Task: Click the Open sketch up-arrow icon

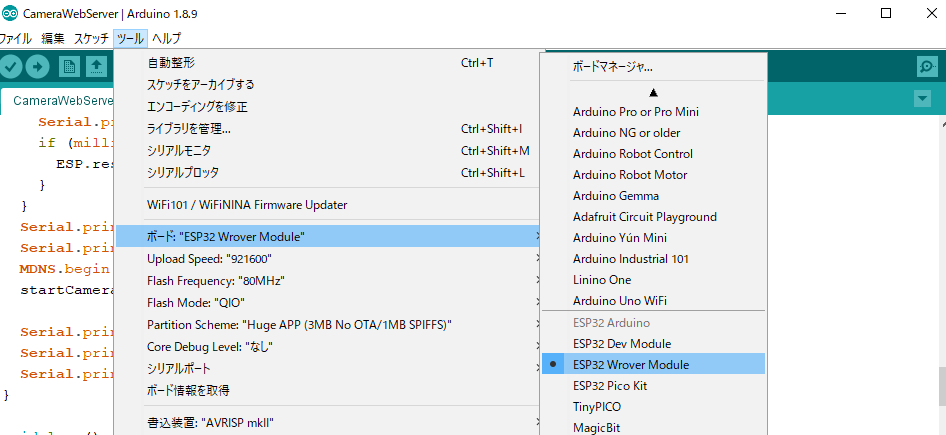Action: coord(96,66)
